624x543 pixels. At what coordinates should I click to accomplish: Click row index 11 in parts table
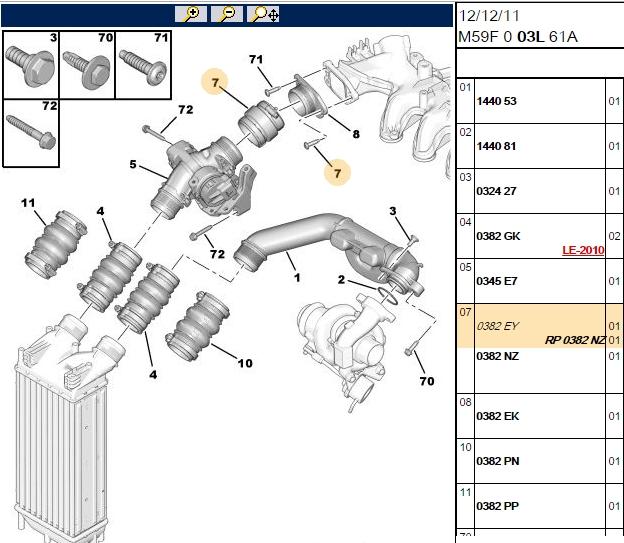465,492
